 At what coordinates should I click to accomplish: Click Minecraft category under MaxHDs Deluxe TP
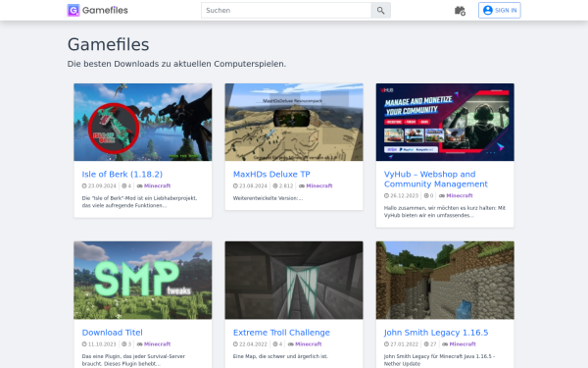[319, 185]
